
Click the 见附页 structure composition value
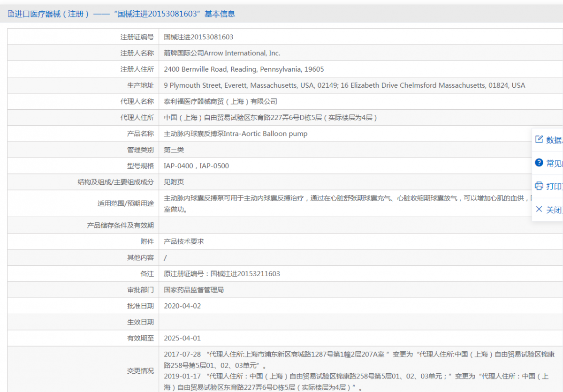[x=174, y=182]
